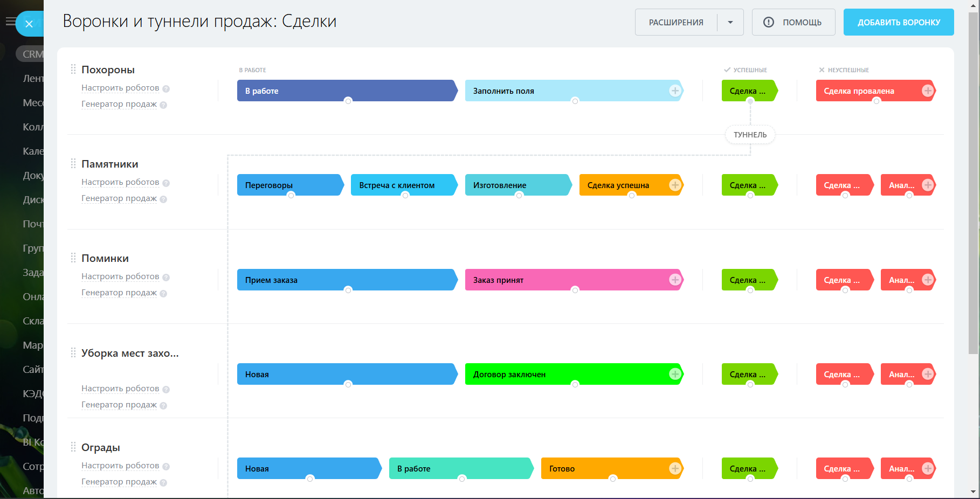Click plus icon on Договор заключен stage
The height and width of the screenshot is (499, 980).
pyautogui.click(x=675, y=374)
